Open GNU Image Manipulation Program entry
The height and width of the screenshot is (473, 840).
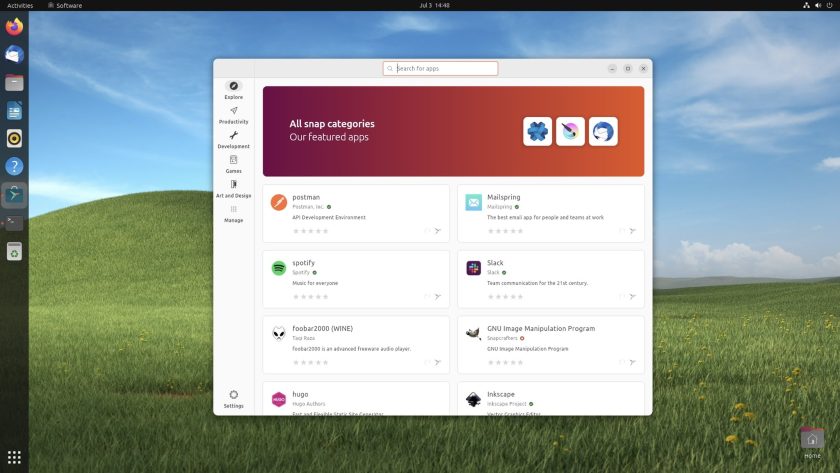click(551, 345)
